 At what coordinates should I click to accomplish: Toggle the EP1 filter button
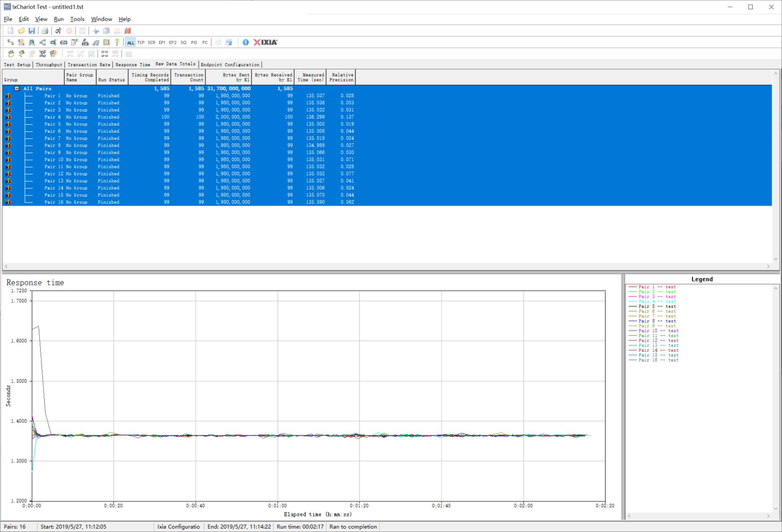pos(162,43)
